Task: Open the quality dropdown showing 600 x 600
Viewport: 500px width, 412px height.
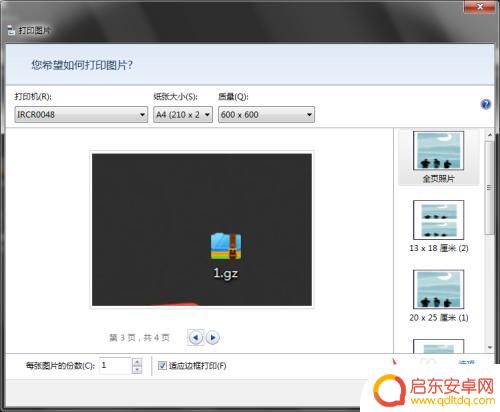Action: click(x=266, y=115)
